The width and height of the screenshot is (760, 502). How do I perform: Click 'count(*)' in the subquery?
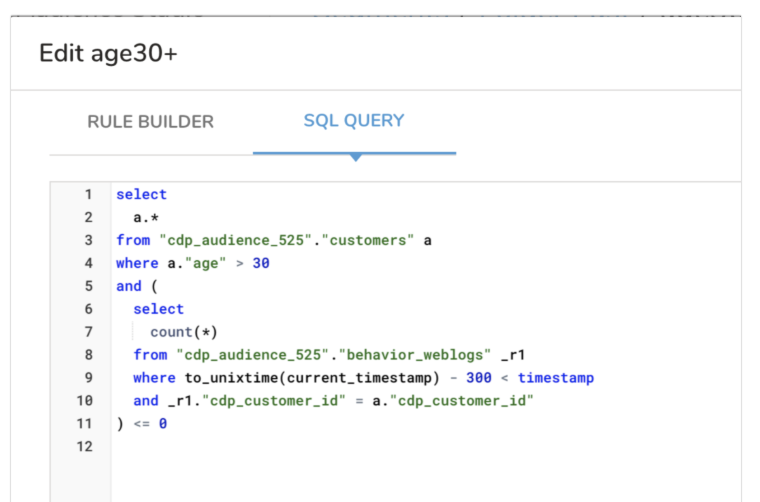[x=184, y=332]
